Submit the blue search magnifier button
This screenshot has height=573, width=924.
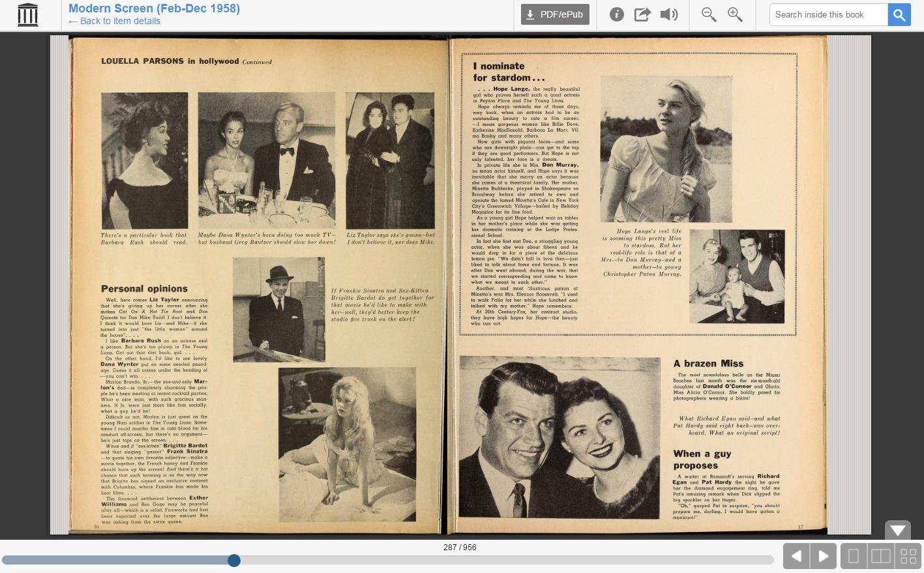click(x=899, y=14)
